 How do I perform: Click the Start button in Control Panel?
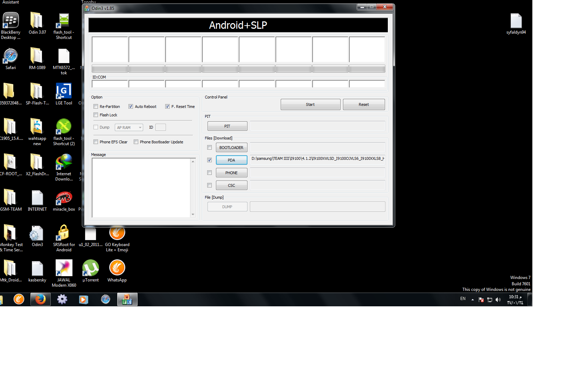(310, 104)
